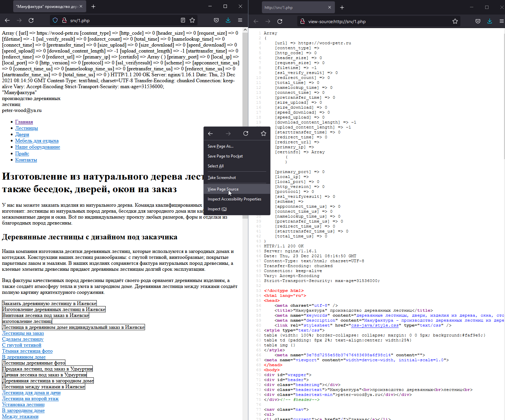The width and height of the screenshot is (505, 420).
Task: Close the "Мануфактура" tab
Action: point(81,7)
